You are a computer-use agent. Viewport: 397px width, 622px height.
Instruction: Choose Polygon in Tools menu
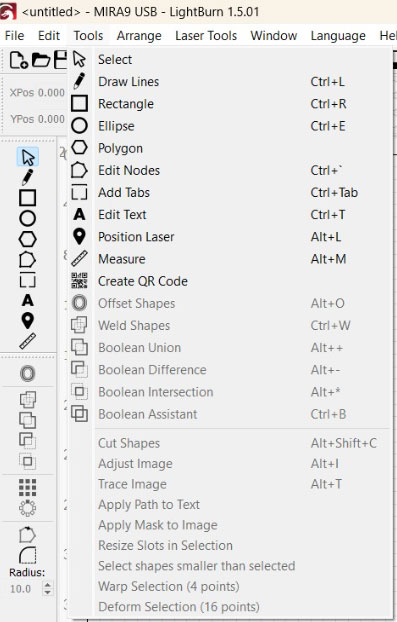pyautogui.click(x=229, y=148)
